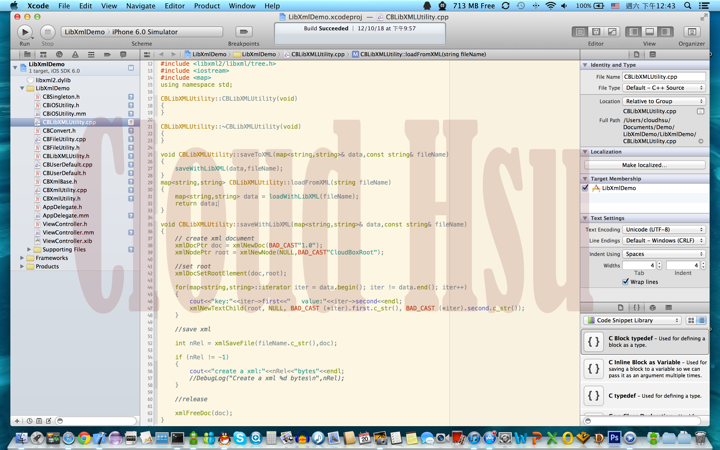
Task: Stop the running build
Action: click(x=48, y=32)
